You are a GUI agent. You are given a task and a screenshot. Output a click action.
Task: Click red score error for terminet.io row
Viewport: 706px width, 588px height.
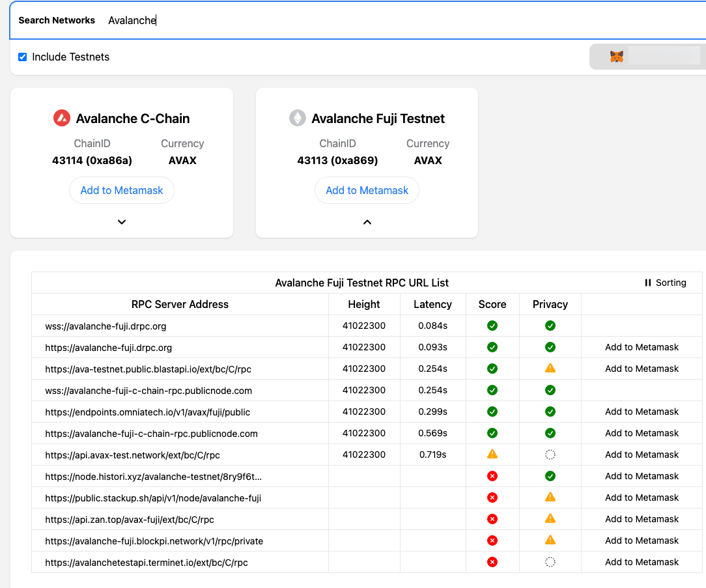492,562
